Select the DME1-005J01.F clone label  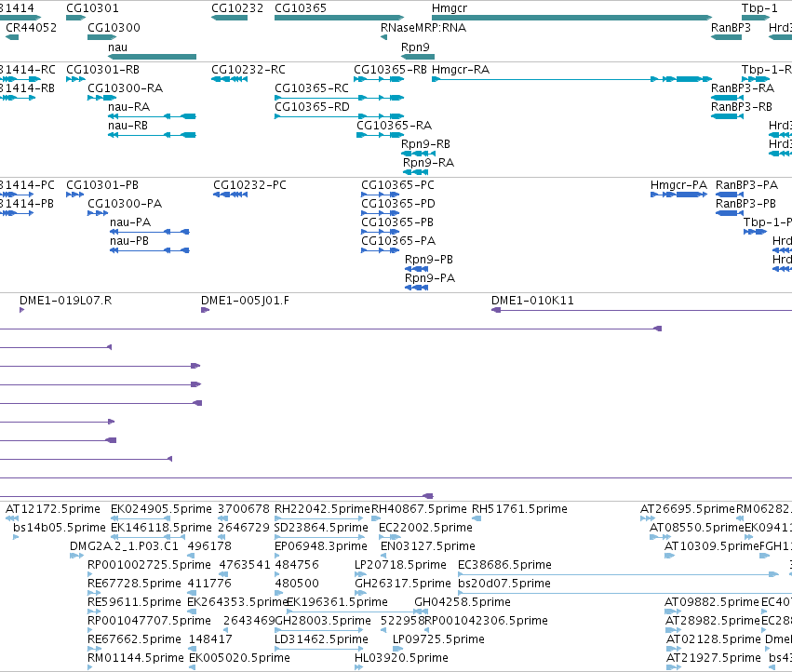point(246,301)
